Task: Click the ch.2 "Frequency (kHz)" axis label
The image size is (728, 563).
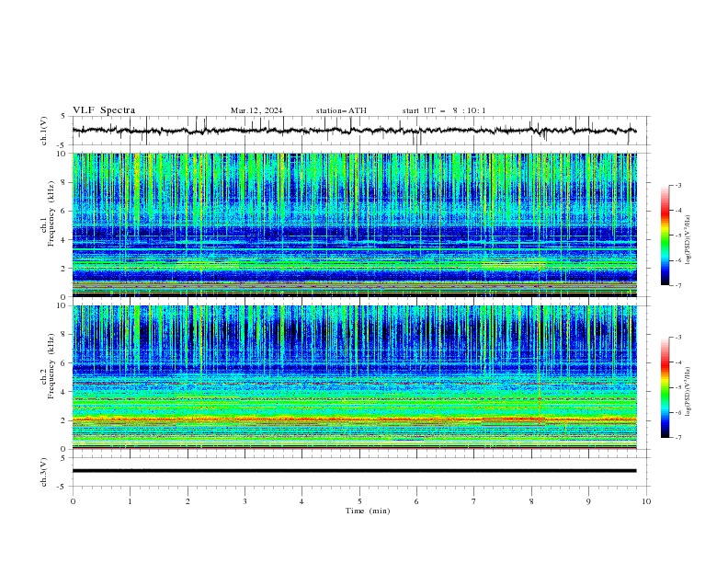Action: [51, 366]
